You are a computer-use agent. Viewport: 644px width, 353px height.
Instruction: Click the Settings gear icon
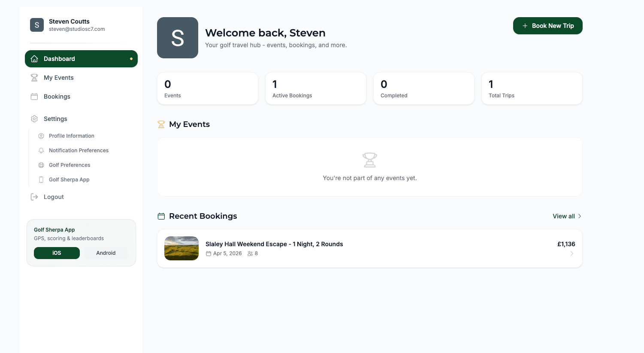click(x=34, y=119)
